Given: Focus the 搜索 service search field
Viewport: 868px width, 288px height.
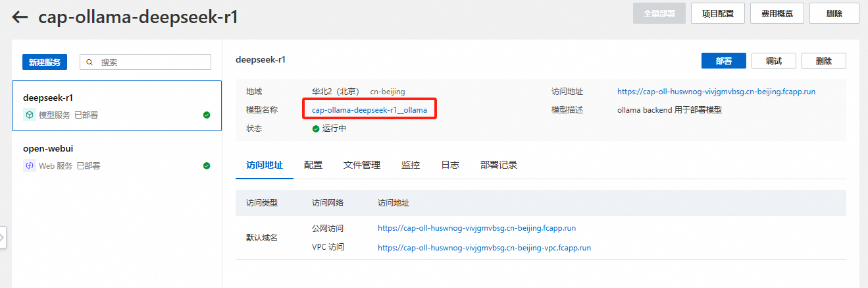Looking at the screenshot, I should pyautogui.click(x=145, y=62).
